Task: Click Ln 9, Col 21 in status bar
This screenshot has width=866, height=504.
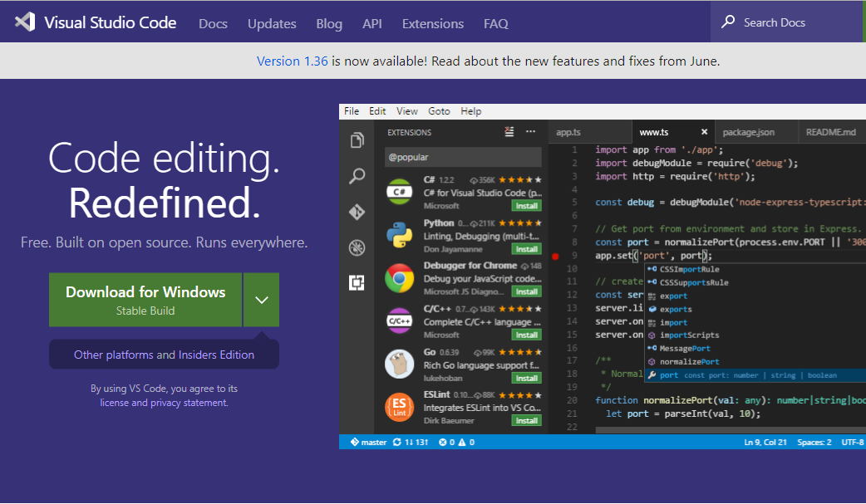Action: click(x=765, y=443)
